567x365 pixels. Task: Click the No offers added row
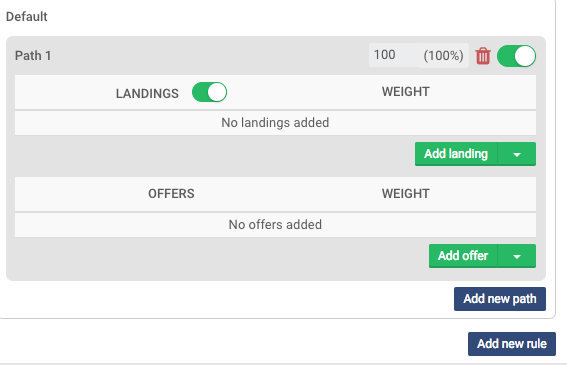[x=275, y=225]
